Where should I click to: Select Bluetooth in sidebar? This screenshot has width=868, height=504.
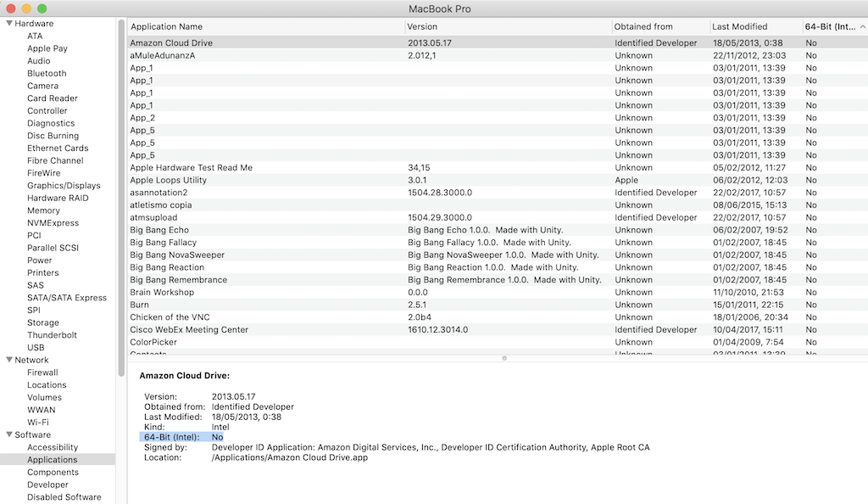pos(47,73)
